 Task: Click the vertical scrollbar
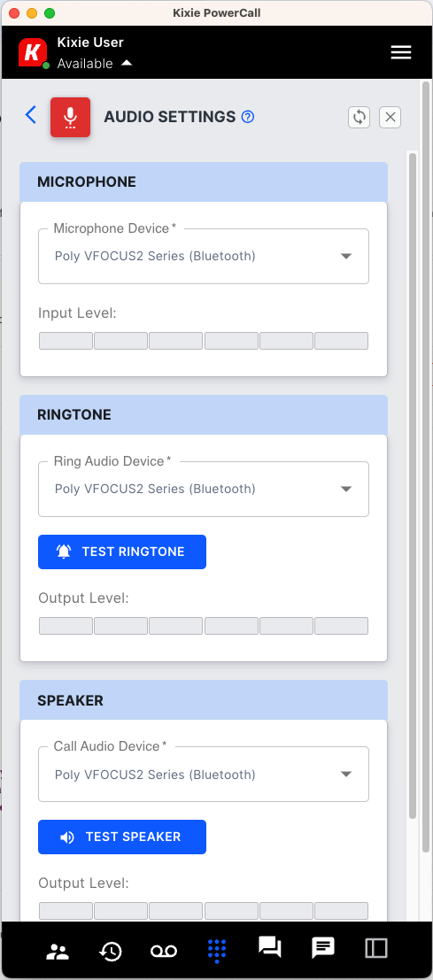412,485
